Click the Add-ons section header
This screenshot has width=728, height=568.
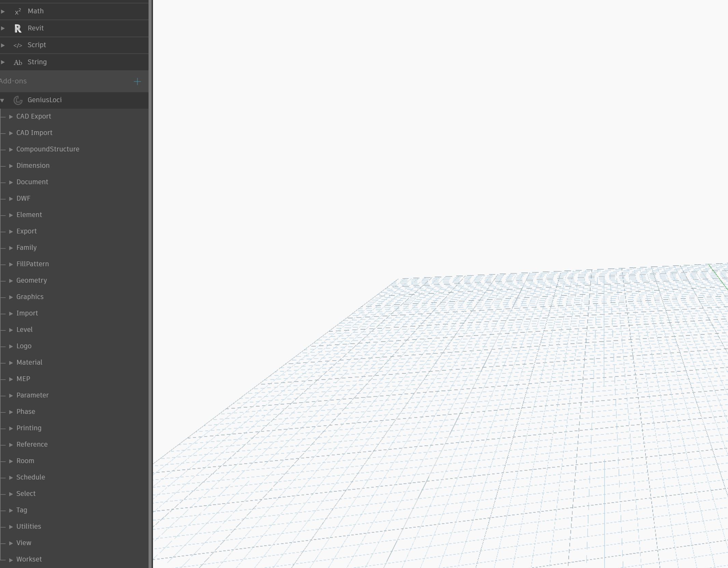(14, 81)
